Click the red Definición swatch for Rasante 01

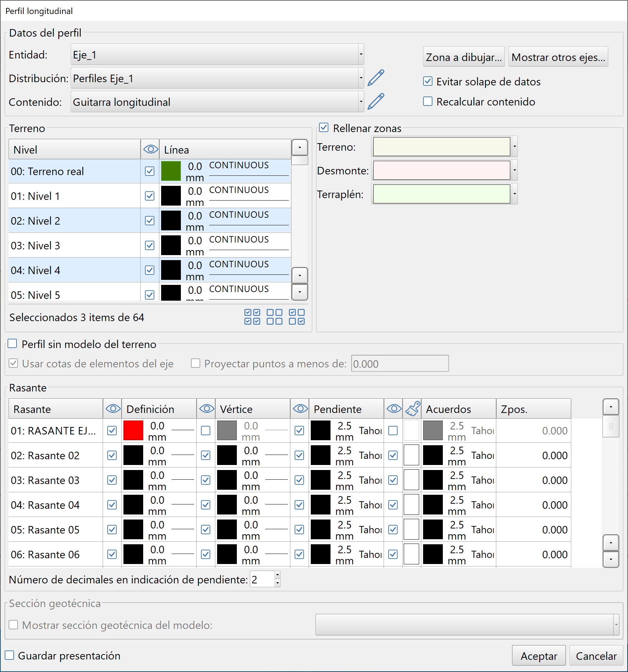pyautogui.click(x=133, y=431)
